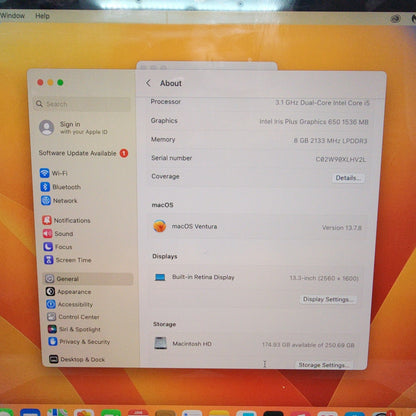The height and width of the screenshot is (416, 416).
Task: Open the Window menu
Action: click(x=12, y=16)
